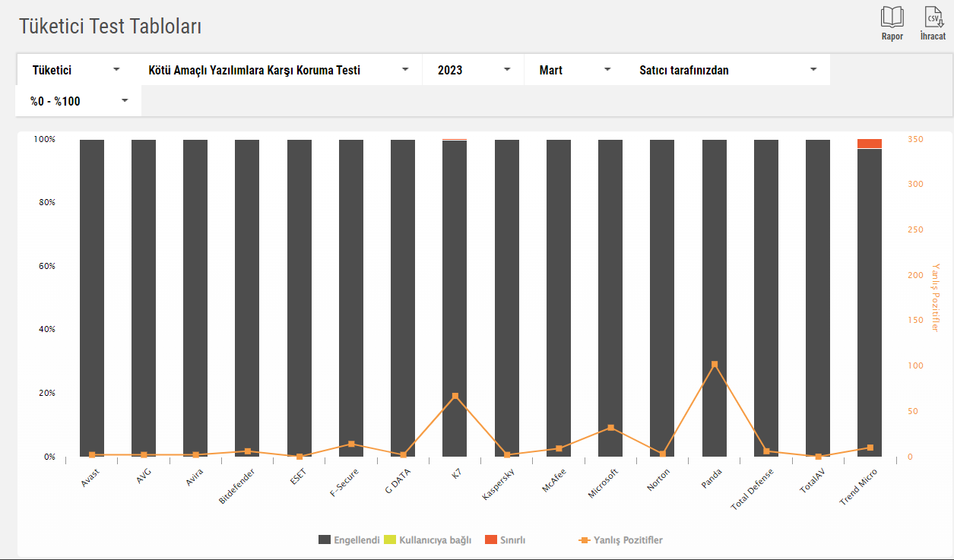Open the Kötü Amaçlı Yazılımlara Karşı Koruma Testi dropdown
954x560 pixels.
point(277,70)
